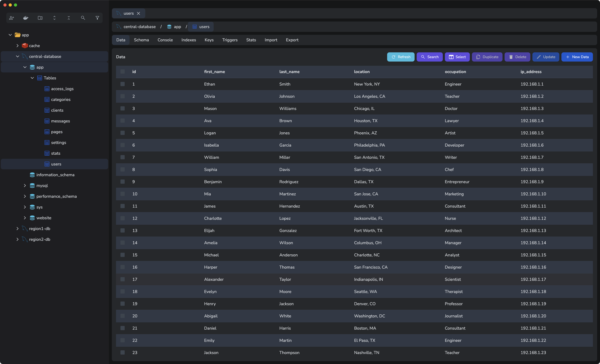
Task: Click the sidebar filter funnel icon
Action: (x=97, y=18)
